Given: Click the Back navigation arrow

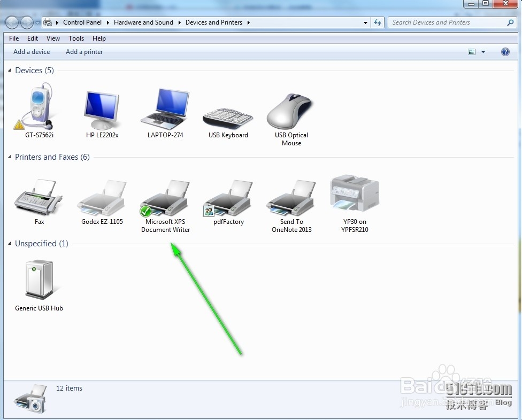Looking at the screenshot, I should (12, 22).
